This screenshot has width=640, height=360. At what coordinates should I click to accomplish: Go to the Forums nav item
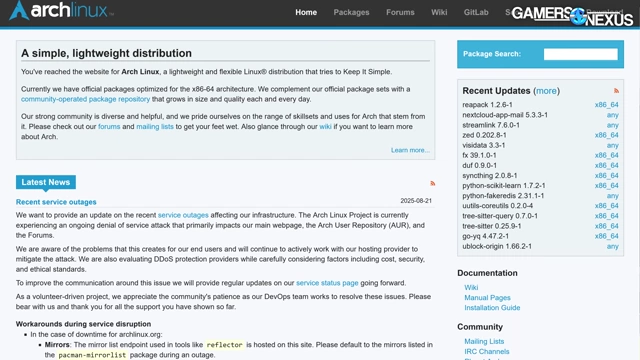click(400, 12)
